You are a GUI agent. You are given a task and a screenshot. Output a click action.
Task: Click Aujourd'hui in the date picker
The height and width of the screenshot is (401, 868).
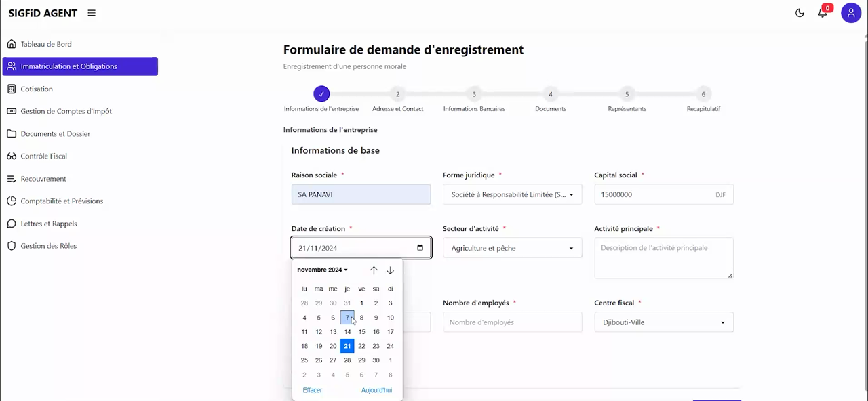click(x=376, y=390)
